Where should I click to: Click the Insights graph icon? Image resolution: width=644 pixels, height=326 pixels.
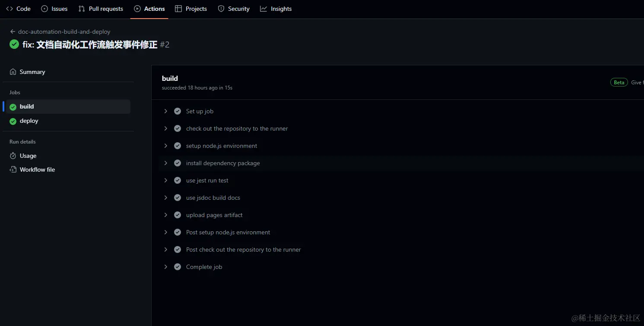pos(263,9)
